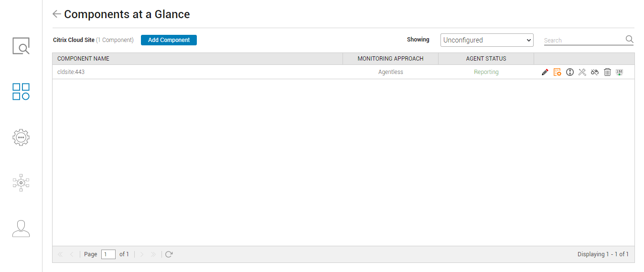Click the Add Component button
This screenshot has width=644, height=272.
coord(169,40)
